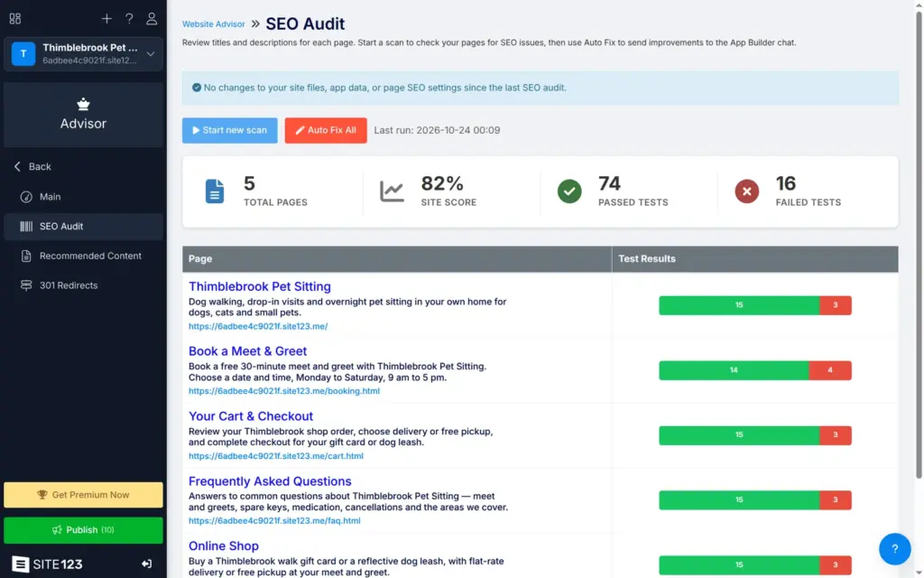
Task: Click the plus add icon
Action: click(106, 19)
